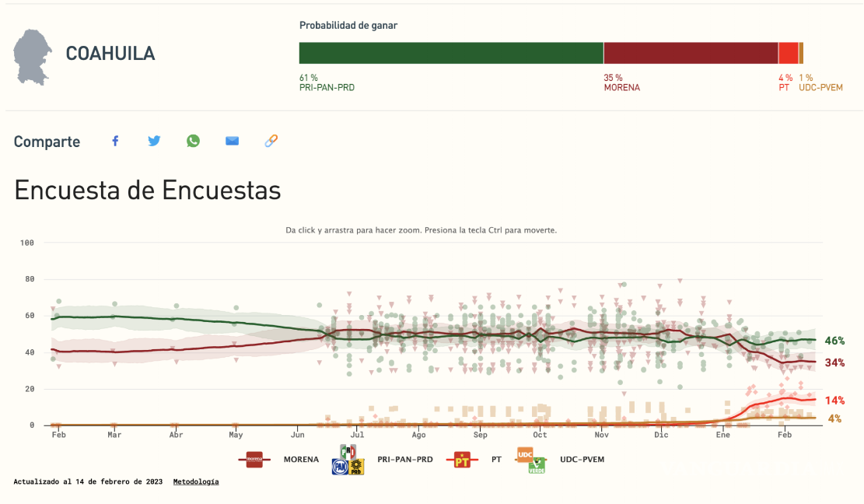Share the page by email
864x504 pixels.
pos(232,141)
